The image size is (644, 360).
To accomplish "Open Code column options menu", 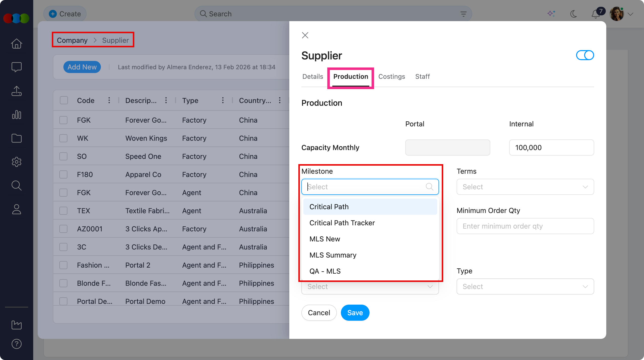I will click(x=109, y=100).
